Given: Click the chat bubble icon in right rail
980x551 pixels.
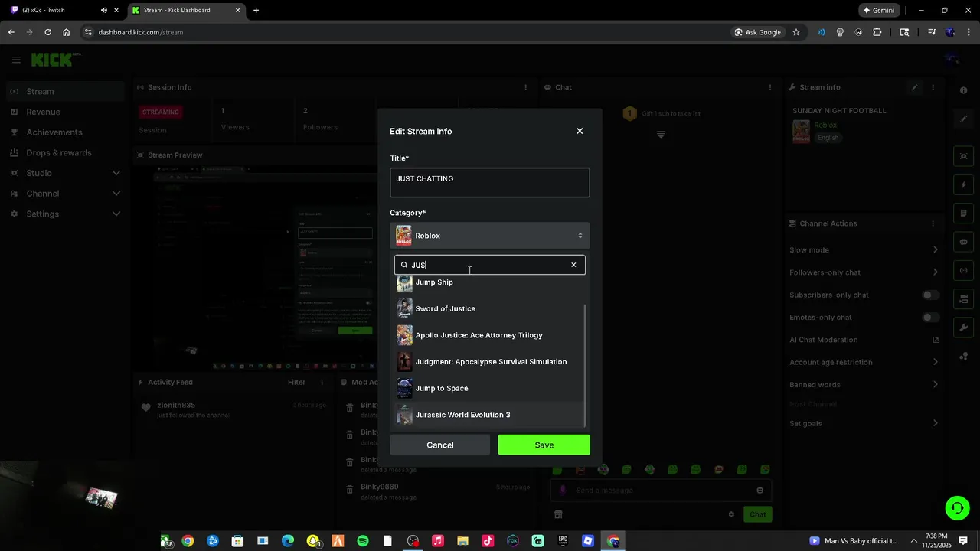Looking at the screenshot, I should click(x=964, y=242).
